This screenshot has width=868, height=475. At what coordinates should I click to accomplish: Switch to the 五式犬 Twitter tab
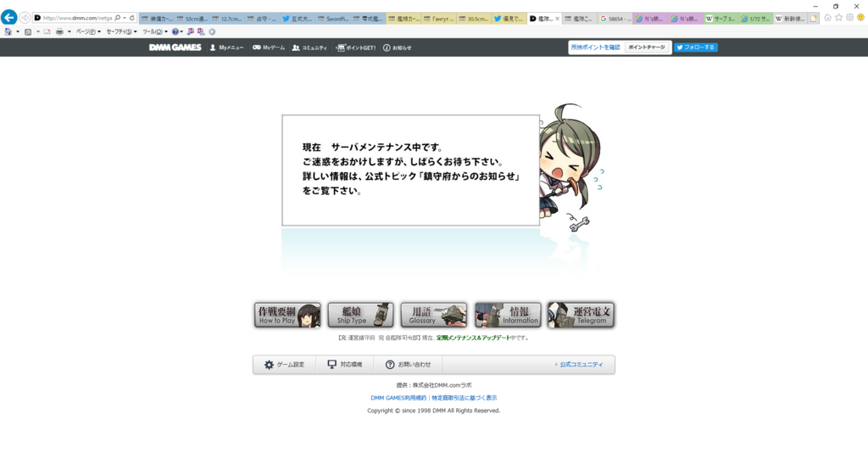click(298, 19)
